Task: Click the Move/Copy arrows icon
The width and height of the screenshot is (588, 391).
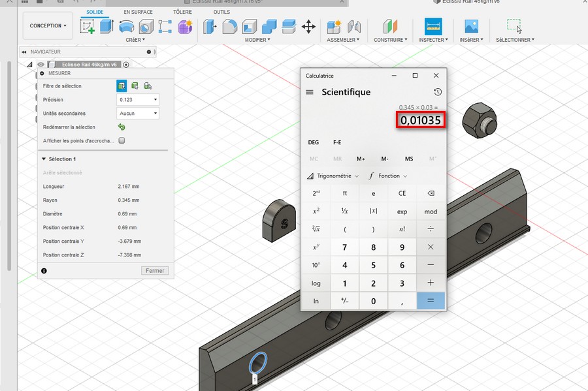Action: [308, 27]
